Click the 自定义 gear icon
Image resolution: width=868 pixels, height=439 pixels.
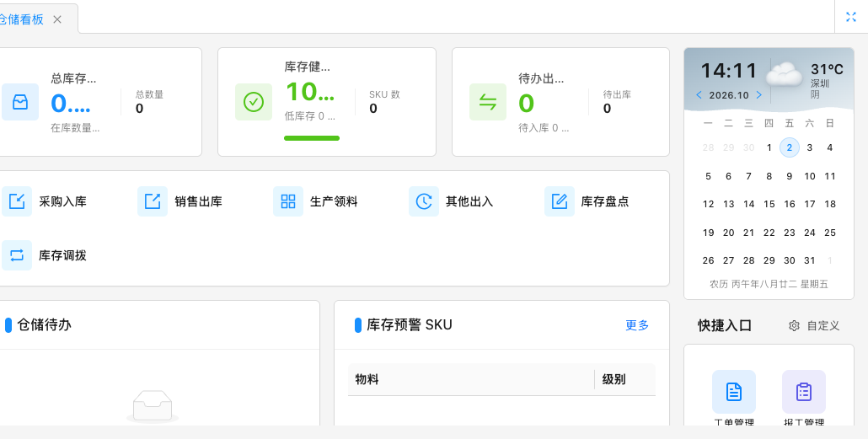(794, 325)
